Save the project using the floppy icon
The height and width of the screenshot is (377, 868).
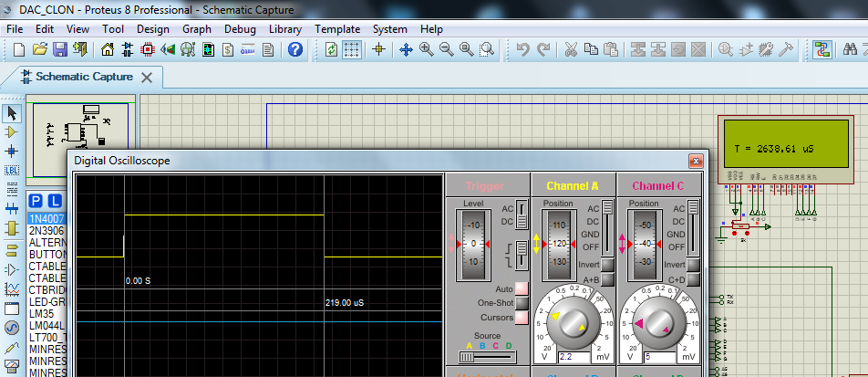tap(60, 50)
